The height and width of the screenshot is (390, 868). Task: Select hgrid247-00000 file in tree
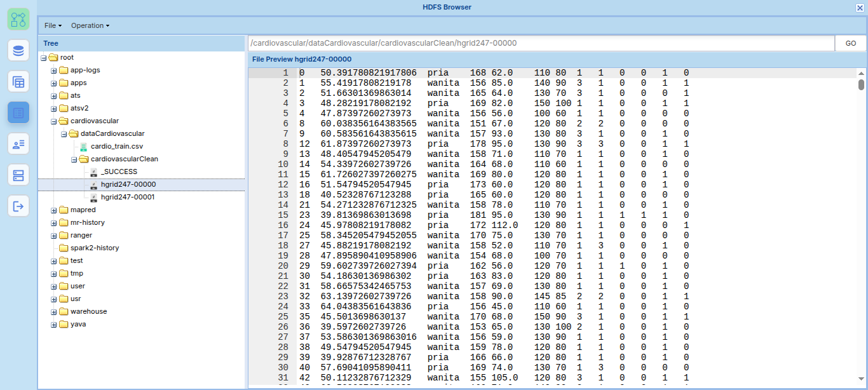point(128,184)
